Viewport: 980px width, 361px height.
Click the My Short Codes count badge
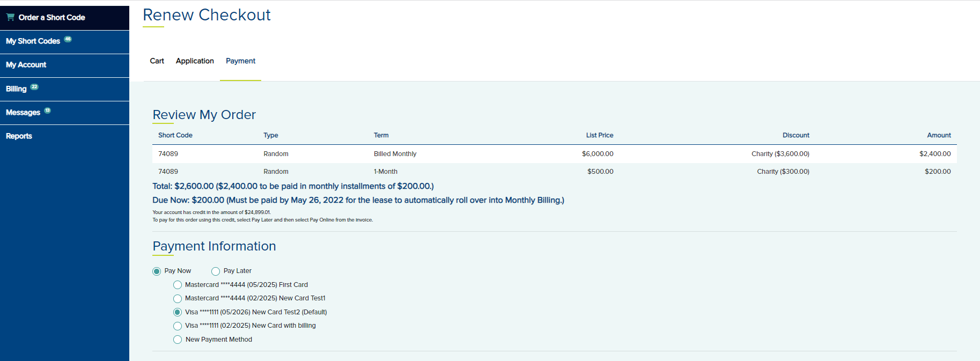point(68,39)
